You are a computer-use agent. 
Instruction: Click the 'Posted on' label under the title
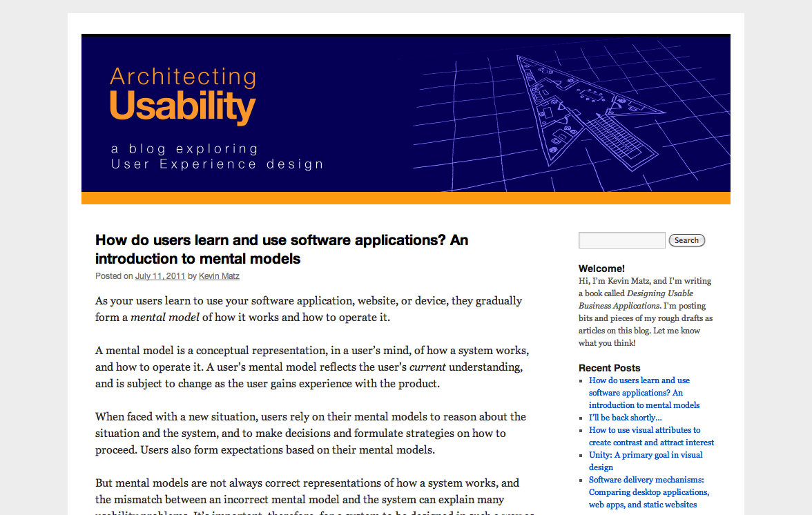coord(114,276)
